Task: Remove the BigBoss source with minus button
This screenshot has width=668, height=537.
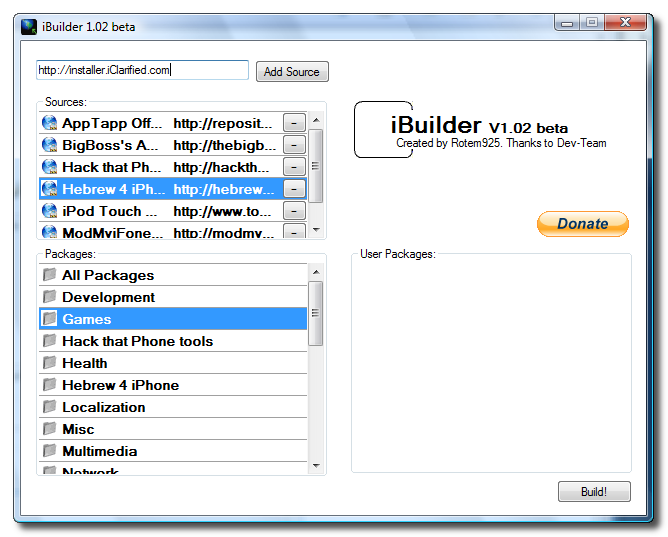Action: point(294,145)
